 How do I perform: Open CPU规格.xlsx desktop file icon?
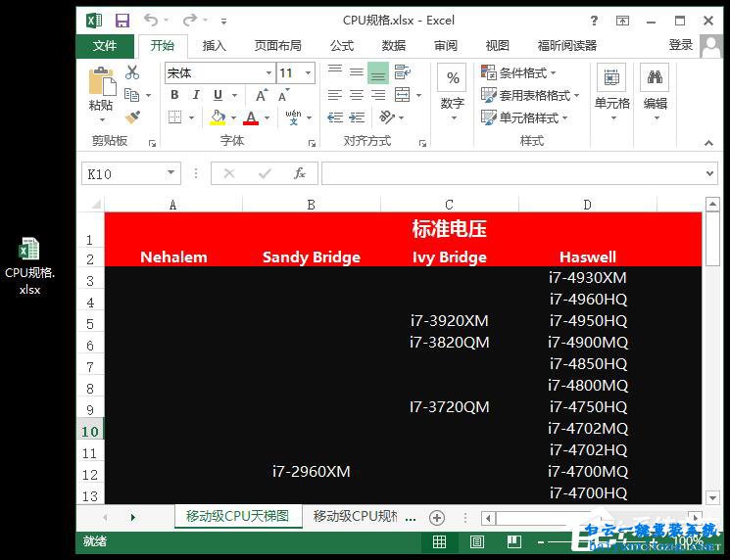coord(29,265)
